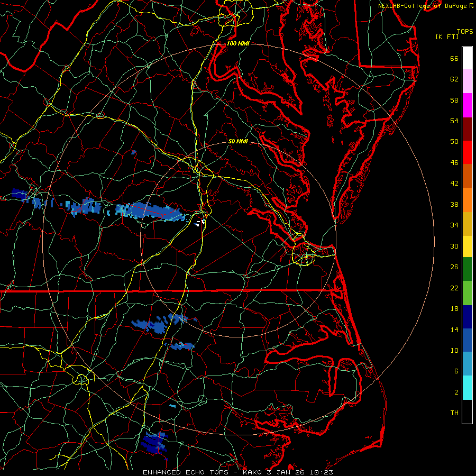This screenshot has width=476, height=476.
Task: Click the 26 scale label
Action: pyautogui.click(x=454, y=267)
